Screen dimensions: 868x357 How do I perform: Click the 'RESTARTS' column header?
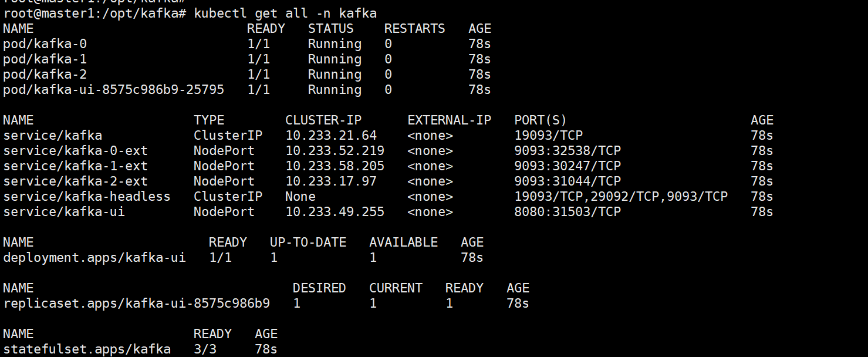[x=415, y=29]
